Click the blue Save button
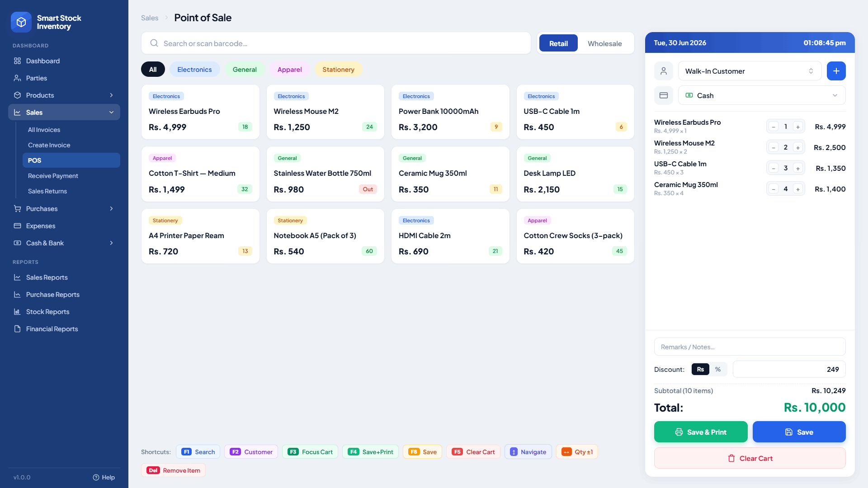This screenshot has width=868, height=488. (x=799, y=432)
